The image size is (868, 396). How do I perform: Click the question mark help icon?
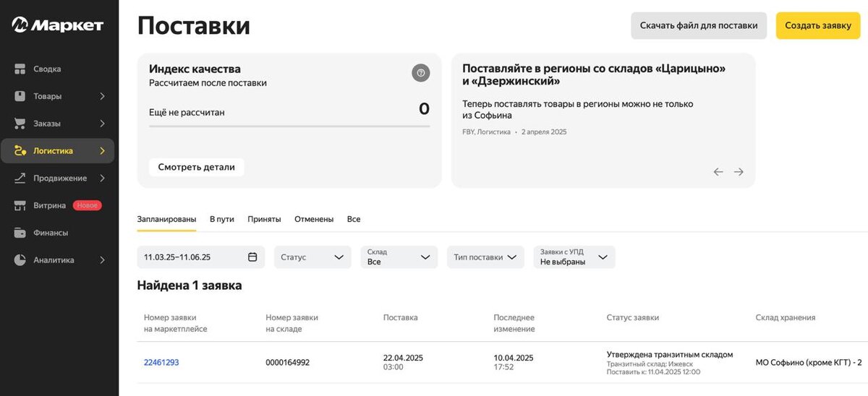pyautogui.click(x=420, y=73)
